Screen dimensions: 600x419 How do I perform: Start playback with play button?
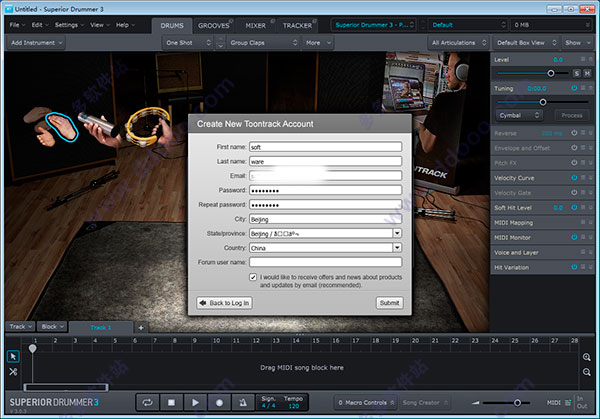(195, 403)
